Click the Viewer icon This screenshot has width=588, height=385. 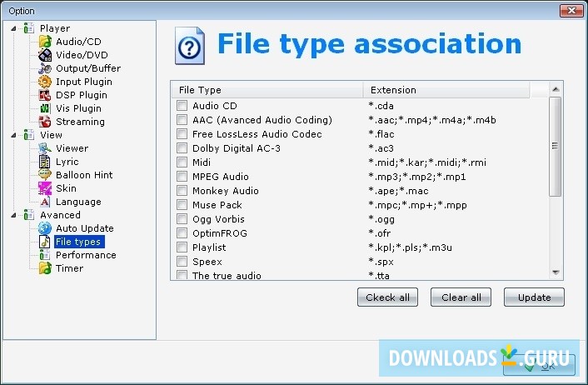pos(45,148)
